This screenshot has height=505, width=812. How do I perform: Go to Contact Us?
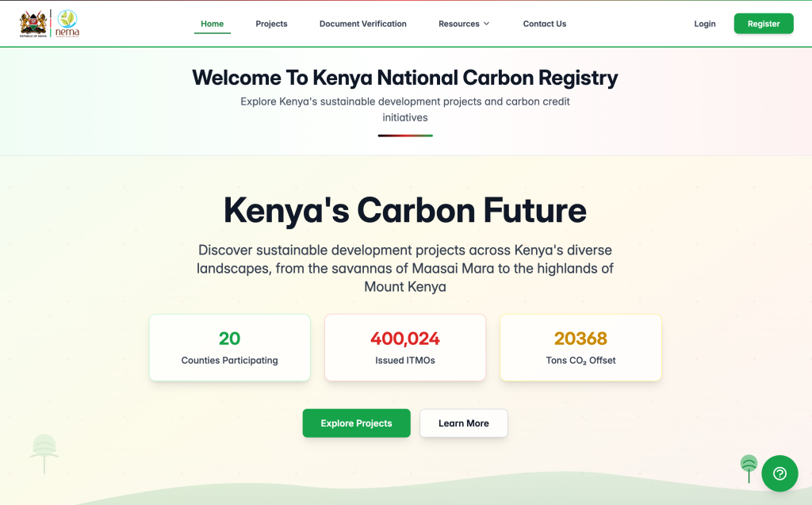545,24
